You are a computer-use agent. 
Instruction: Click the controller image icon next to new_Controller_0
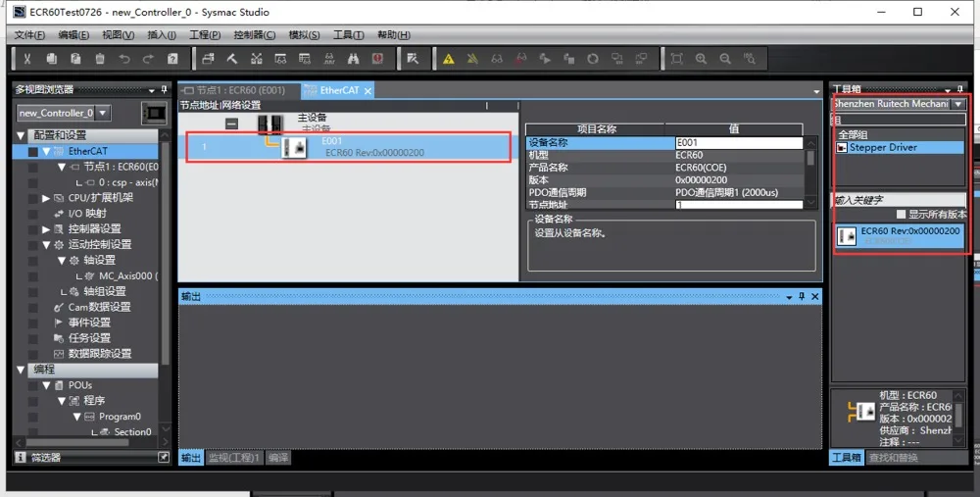155,113
